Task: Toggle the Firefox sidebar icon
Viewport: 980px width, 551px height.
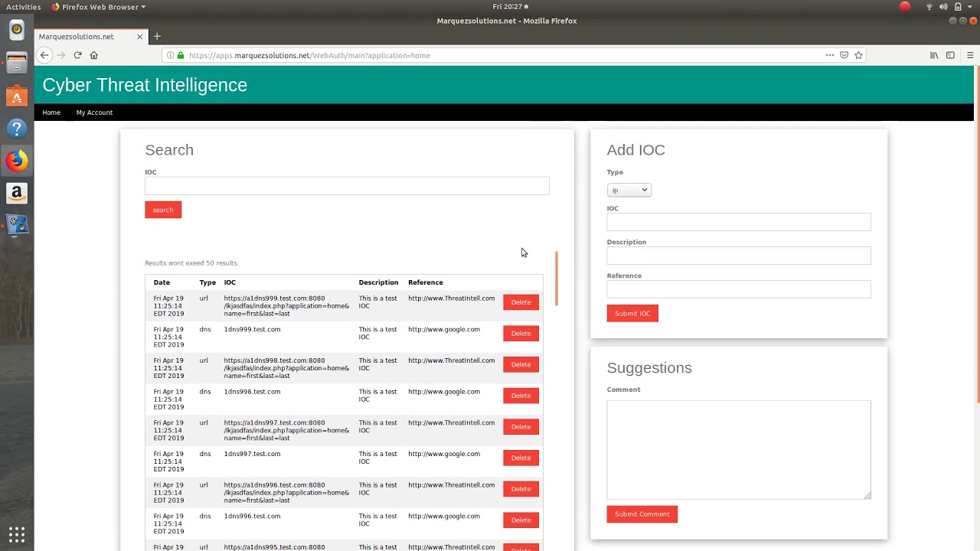Action: pyautogui.click(x=950, y=55)
